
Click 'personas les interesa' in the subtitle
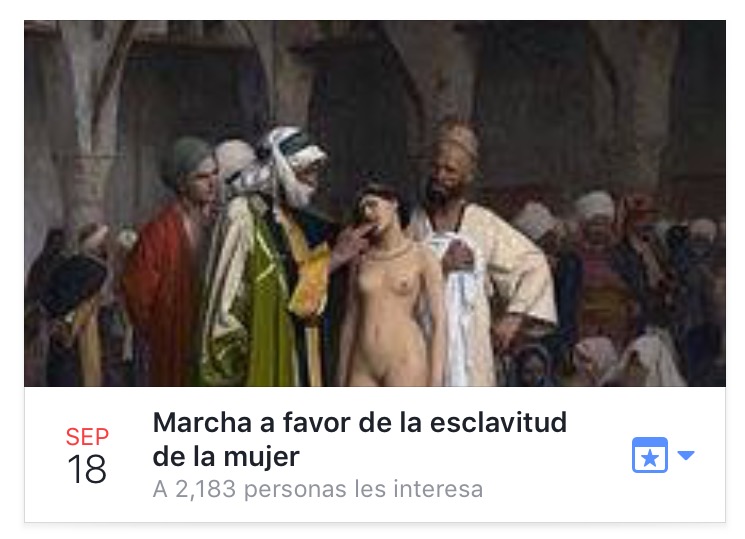tap(363, 489)
